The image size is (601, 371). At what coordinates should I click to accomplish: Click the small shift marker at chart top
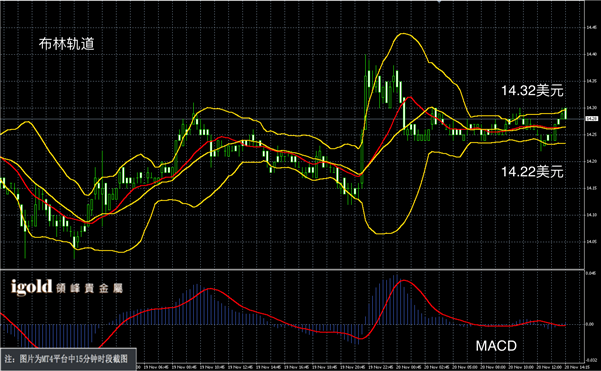pyautogui.click(x=440, y=1)
